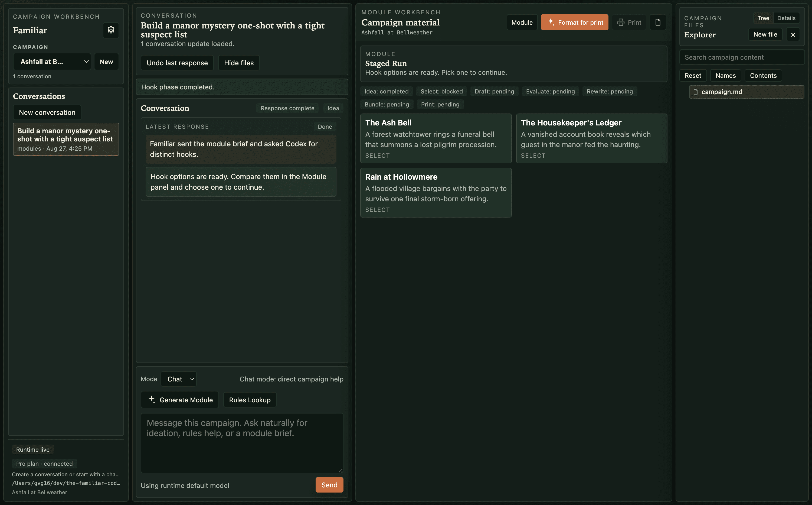The height and width of the screenshot is (505, 812).
Task: Click 'Pro plan · connected' status badge
Action: 44,464
